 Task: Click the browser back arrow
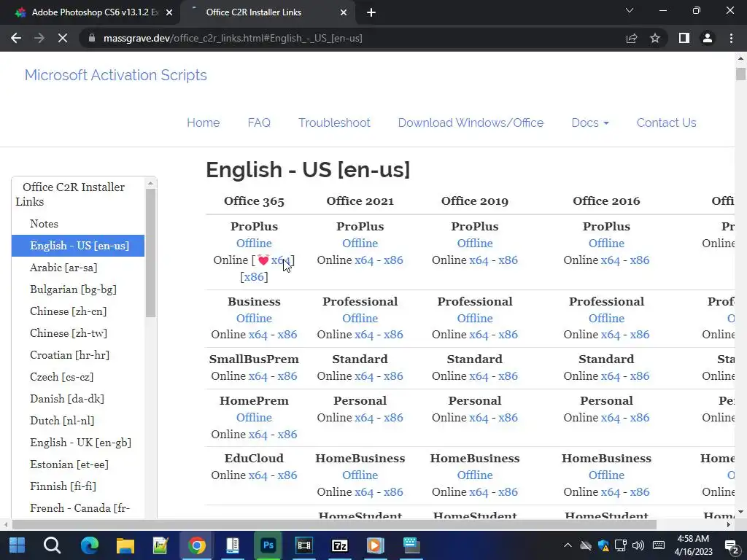[x=16, y=38]
